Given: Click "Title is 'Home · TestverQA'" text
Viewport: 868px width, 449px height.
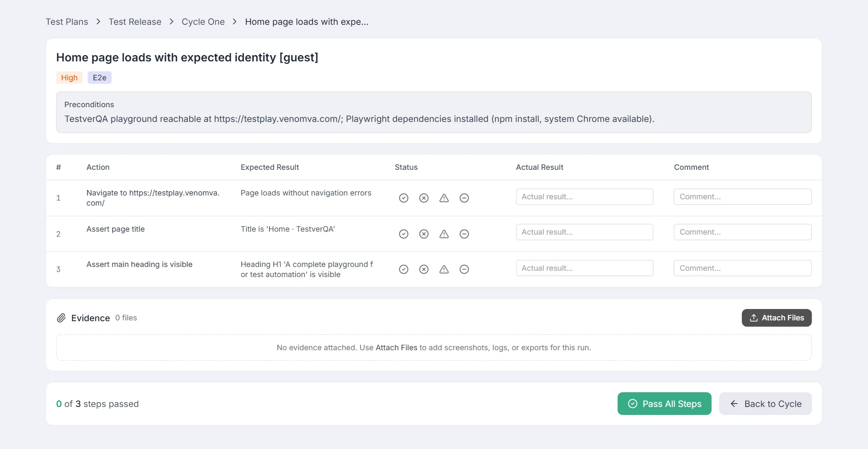Looking at the screenshot, I should (288, 229).
